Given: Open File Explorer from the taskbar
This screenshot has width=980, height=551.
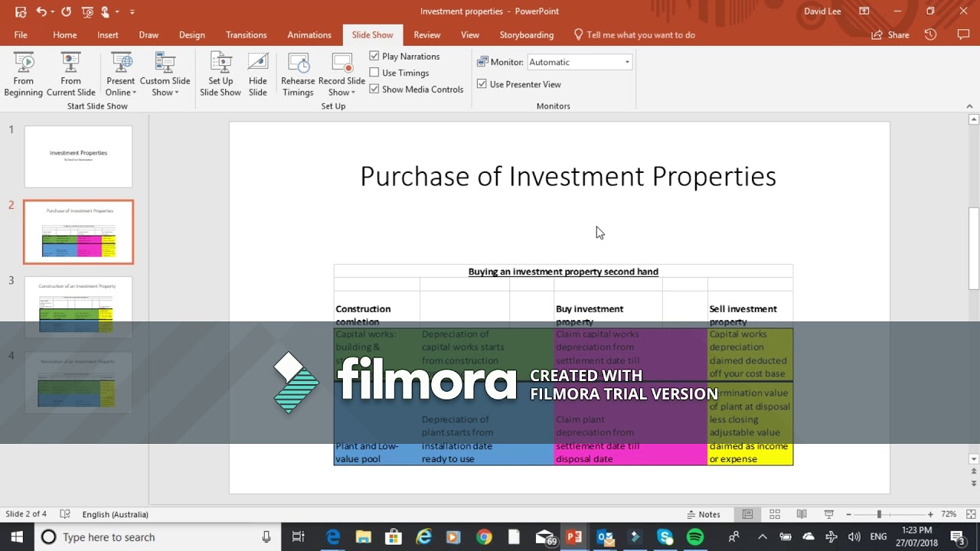Looking at the screenshot, I should [x=364, y=537].
